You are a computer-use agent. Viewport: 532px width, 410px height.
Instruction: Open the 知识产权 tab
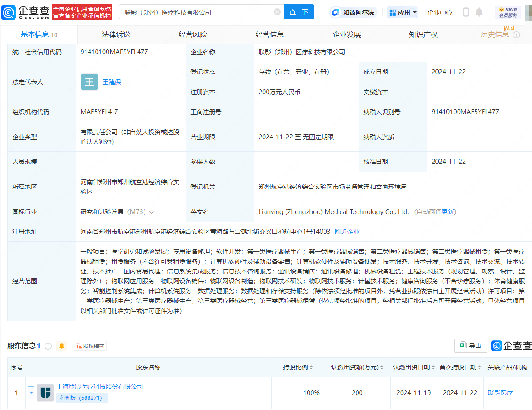coord(423,34)
